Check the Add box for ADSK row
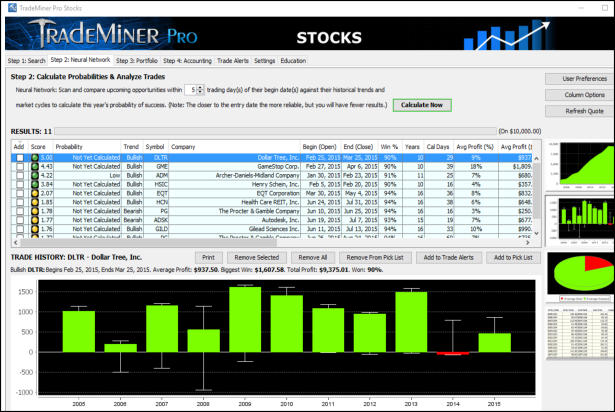This screenshot has height=412, width=615. [20, 220]
